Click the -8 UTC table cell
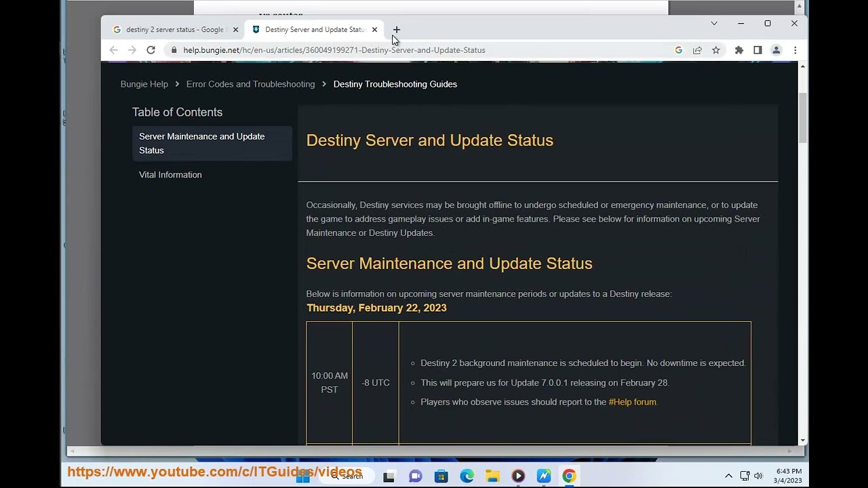 [x=376, y=383]
